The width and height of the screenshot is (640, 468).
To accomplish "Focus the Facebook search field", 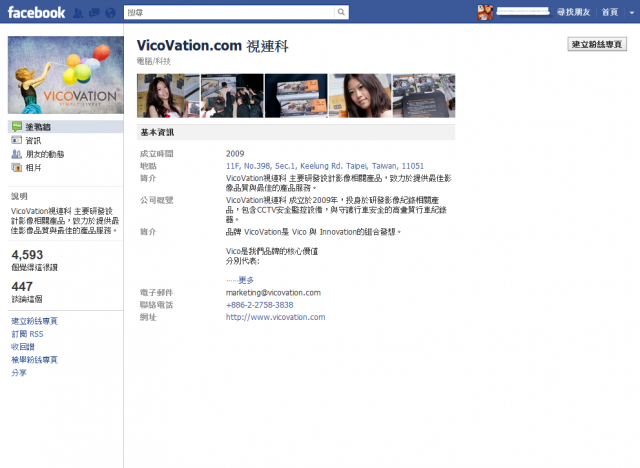I will pos(229,12).
